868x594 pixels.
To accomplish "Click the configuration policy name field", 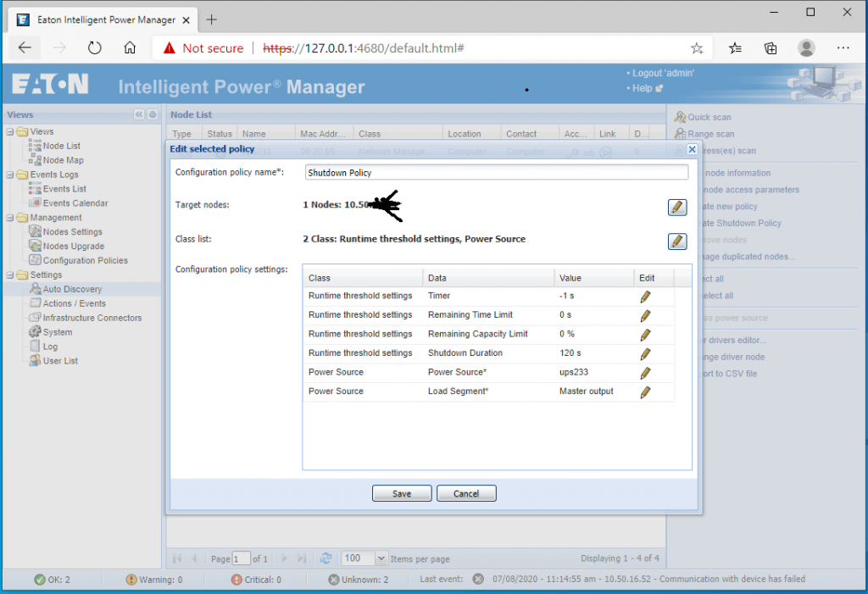I will [496, 172].
